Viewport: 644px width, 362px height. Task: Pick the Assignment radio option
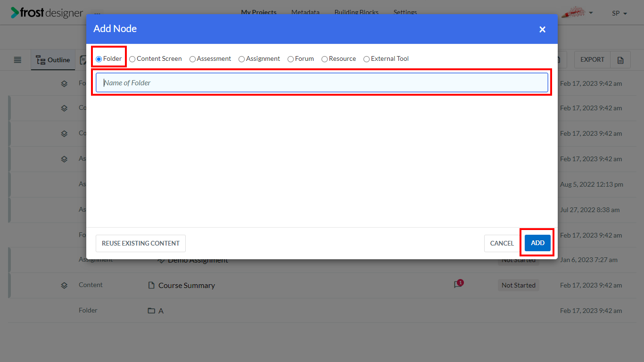[x=241, y=59]
